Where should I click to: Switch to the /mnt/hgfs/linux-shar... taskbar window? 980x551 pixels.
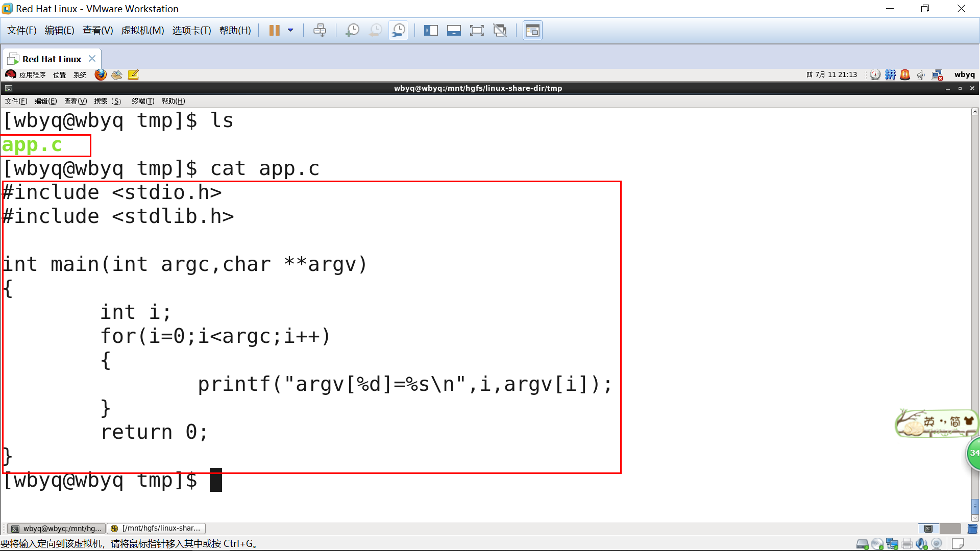coord(156,529)
